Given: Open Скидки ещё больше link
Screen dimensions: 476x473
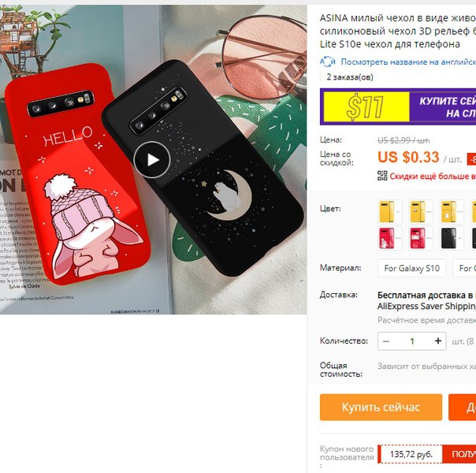Looking at the screenshot, I should tap(433, 176).
